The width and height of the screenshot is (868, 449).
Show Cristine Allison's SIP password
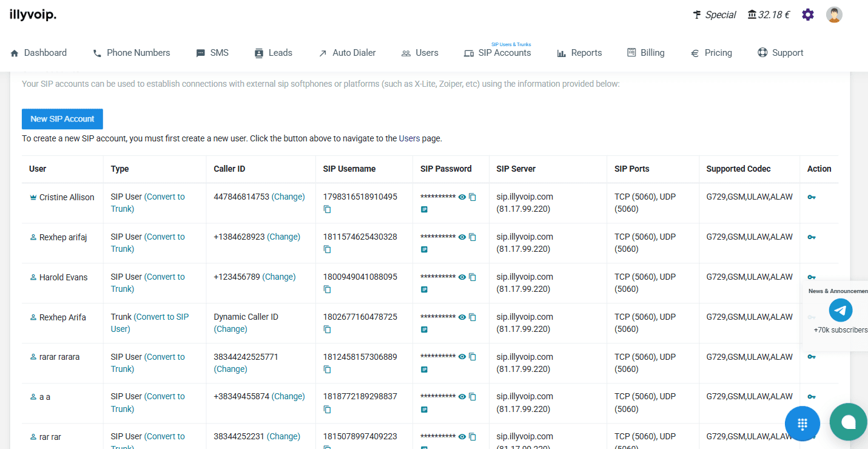(x=462, y=197)
